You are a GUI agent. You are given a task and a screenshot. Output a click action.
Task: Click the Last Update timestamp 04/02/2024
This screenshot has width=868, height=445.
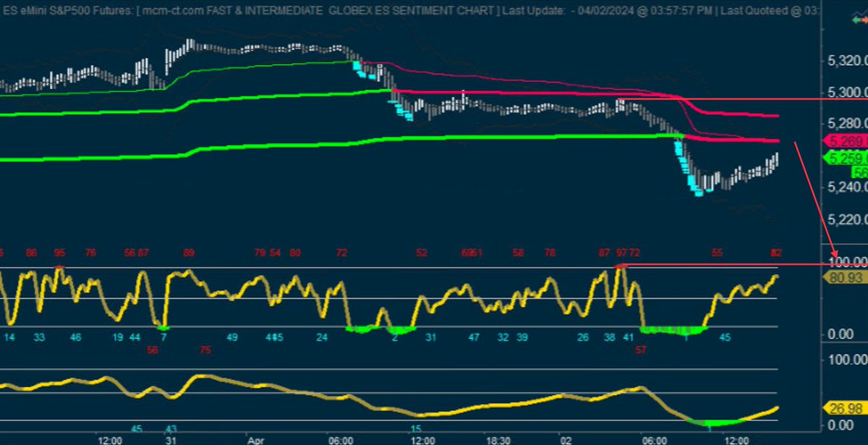(607, 9)
